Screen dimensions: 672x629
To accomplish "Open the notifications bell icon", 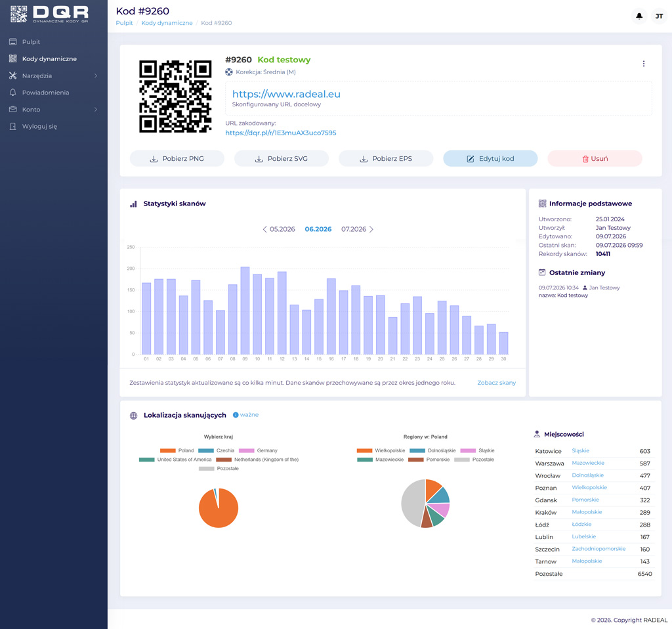I will (x=639, y=16).
